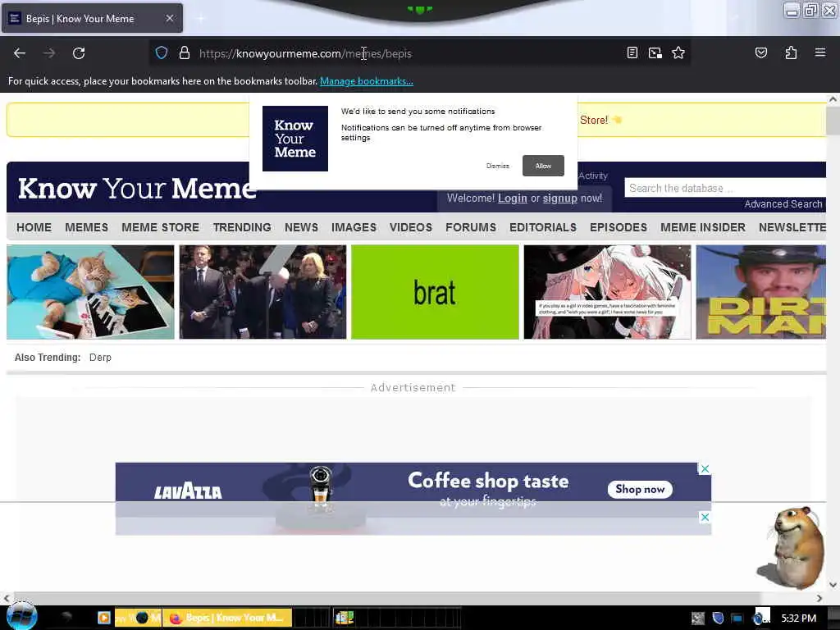Open the anime girls trending thumbnail

[608, 292]
